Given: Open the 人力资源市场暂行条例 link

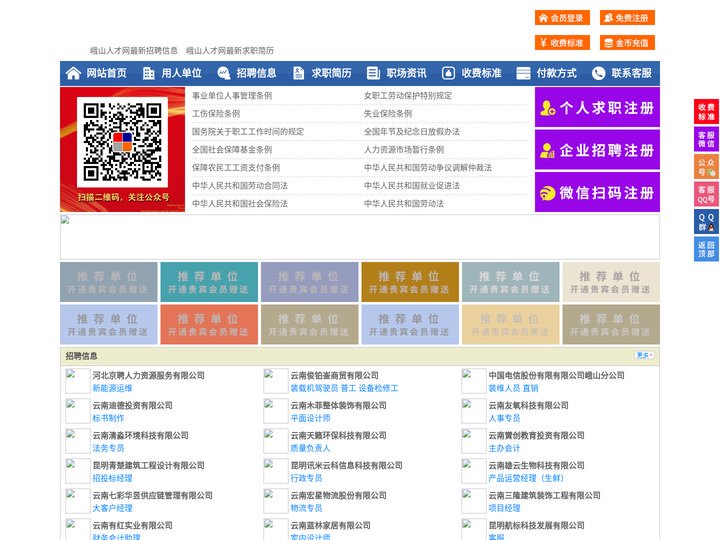Looking at the screenshot, I should 404,149.
